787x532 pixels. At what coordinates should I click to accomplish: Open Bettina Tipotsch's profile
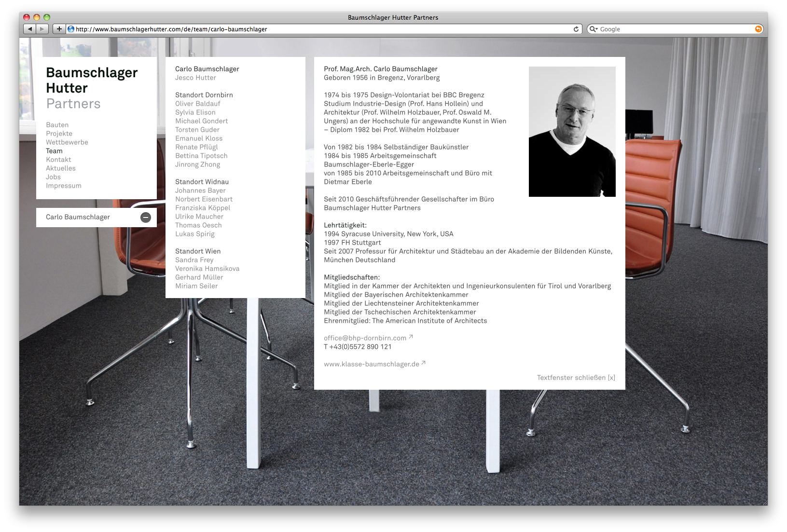pos(201,156)
